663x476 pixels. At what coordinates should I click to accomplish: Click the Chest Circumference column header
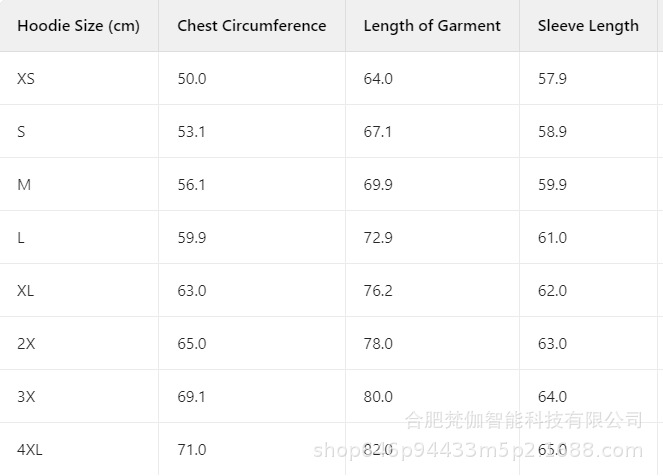pos(251,26)
